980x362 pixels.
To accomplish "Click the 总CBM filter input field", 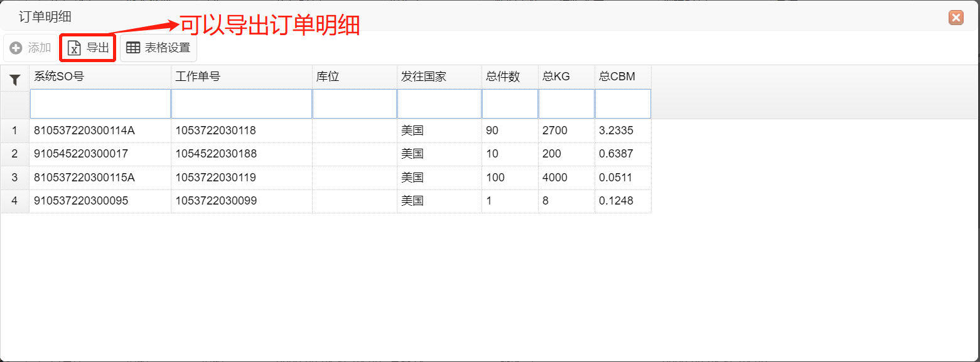I will point(623,104).
